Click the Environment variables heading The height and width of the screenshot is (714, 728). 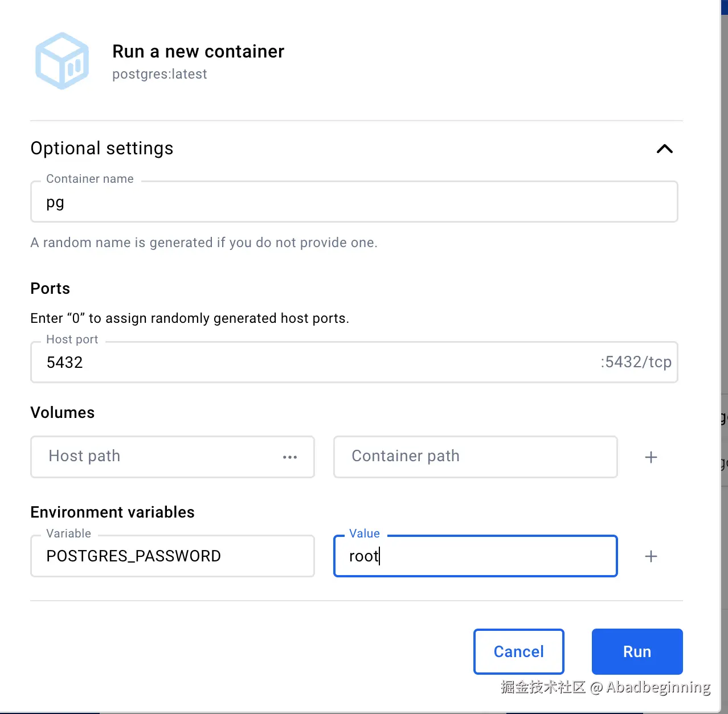point(112,512)
